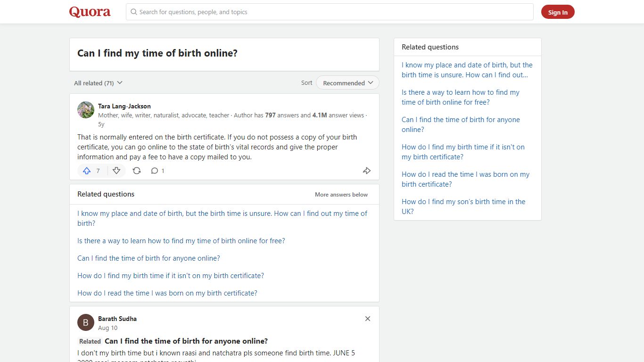Open the Recommended sort dropdown
Viewport: 644px width, 362px height.
(347, 83)
